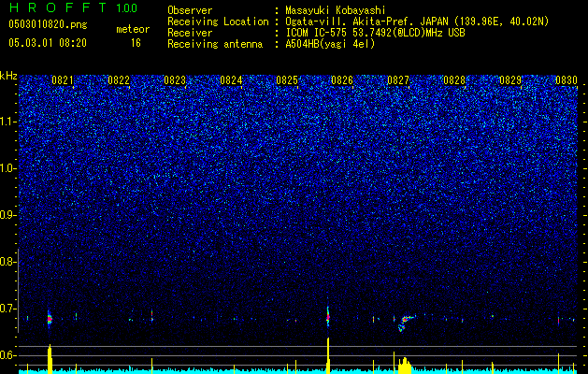588x374 pixels.
Task: Click observer name Masayuki Kobayashi
Action: click(336, 10)
